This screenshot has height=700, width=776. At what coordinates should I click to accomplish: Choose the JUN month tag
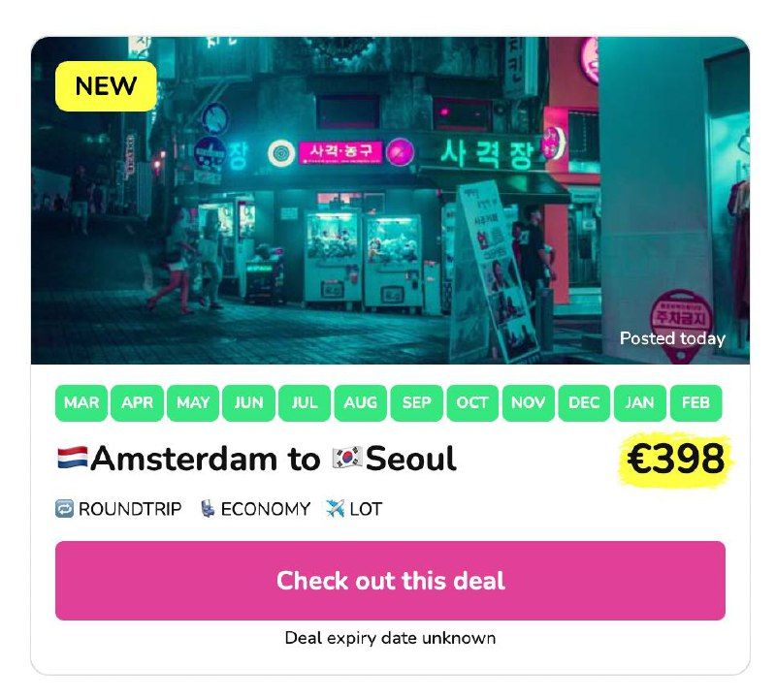(248, 403)
